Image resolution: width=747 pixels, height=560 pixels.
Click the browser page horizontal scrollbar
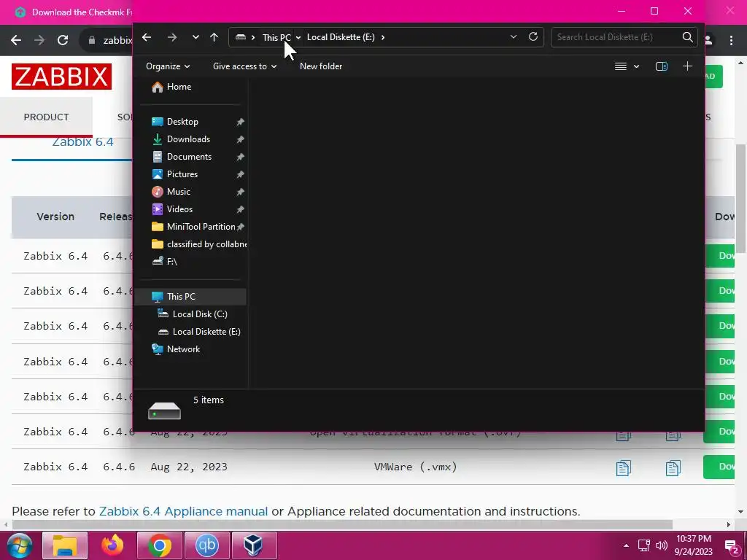pyautogui.click(x=342, y=525)
